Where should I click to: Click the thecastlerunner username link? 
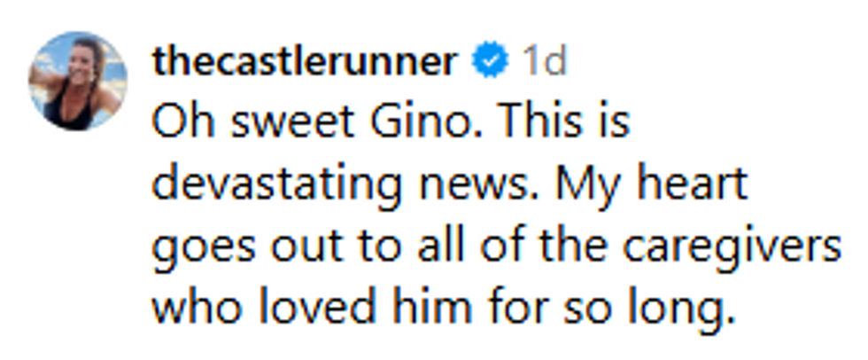[x=304, y=61]
